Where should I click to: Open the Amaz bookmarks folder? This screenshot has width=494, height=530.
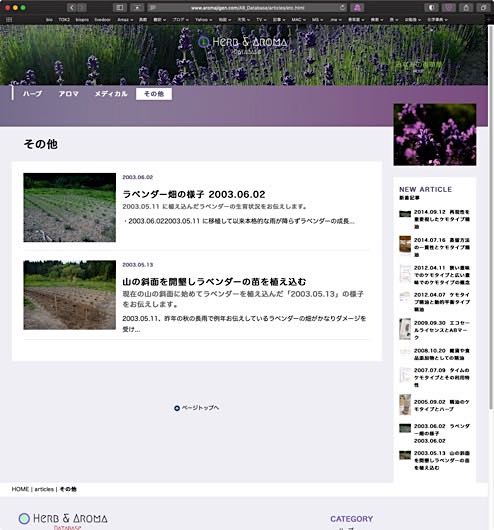(x=125, y=20)
